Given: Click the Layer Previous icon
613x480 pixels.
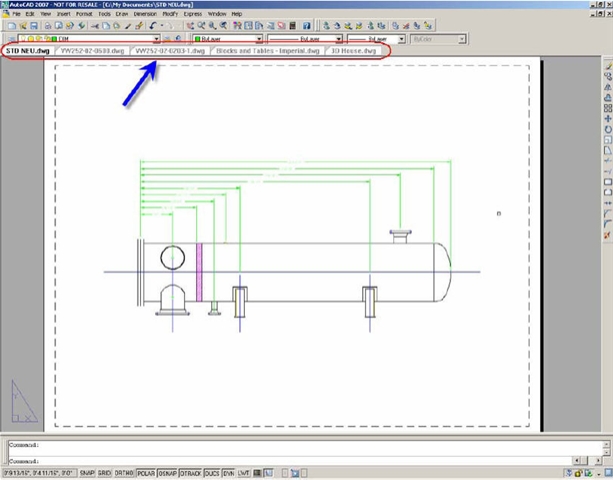Looking at the screenshot, I should click(x=178, y=39).
